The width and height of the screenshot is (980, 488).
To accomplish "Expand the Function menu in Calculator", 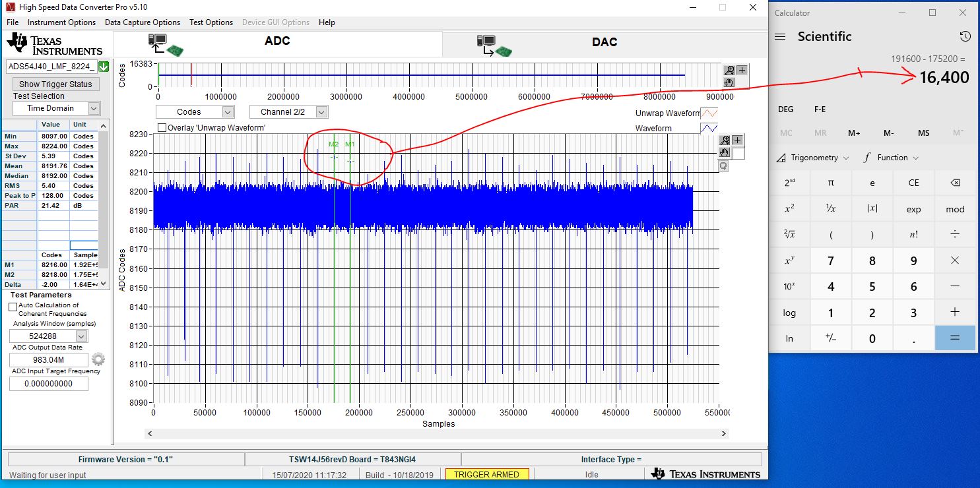I will point(890,158).
